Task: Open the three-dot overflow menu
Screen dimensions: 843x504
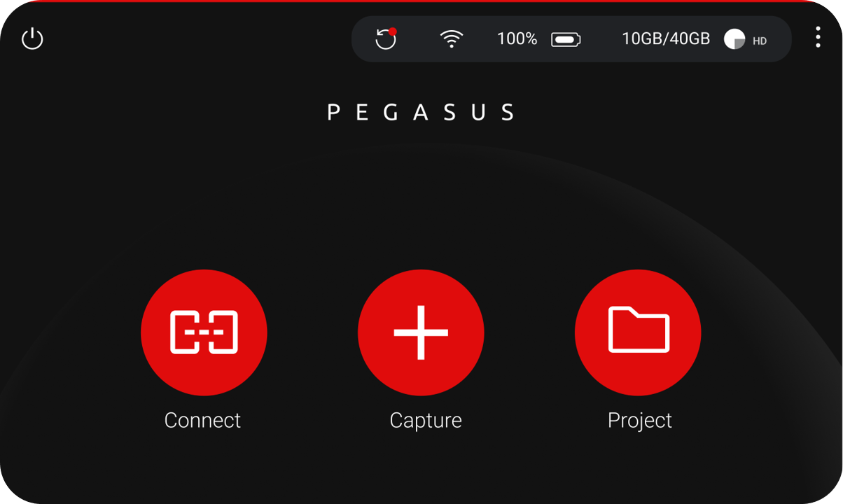Action: pyautogui.click(x=818, y=37)
